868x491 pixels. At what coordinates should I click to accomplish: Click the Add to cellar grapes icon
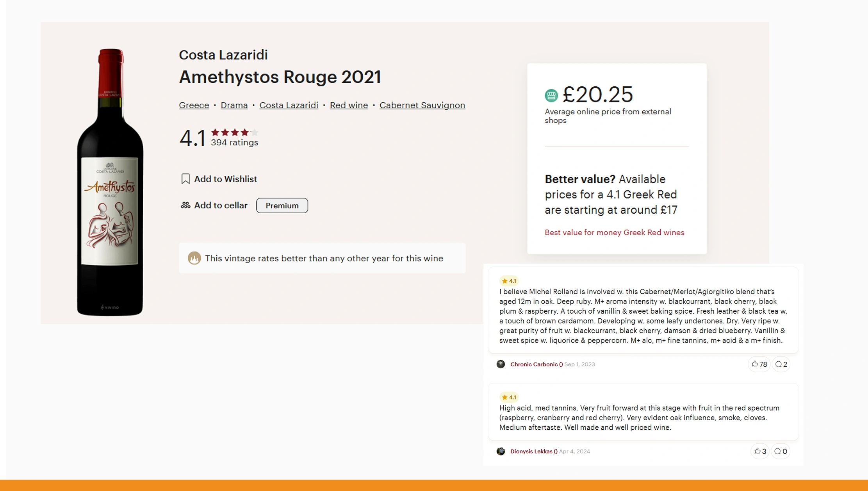coord(185,205)
